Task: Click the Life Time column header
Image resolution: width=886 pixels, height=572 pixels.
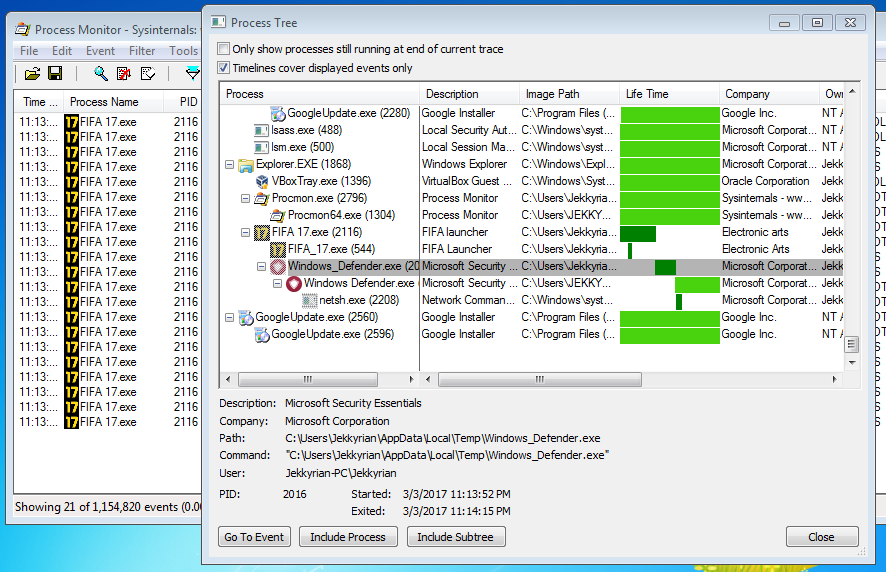Action: coord(669,94)
